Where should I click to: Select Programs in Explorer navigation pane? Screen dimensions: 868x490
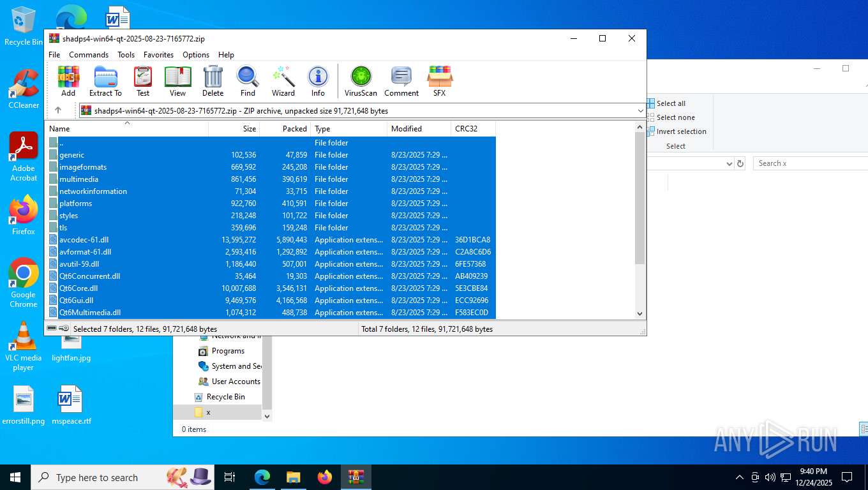click(x=221, y=351)
